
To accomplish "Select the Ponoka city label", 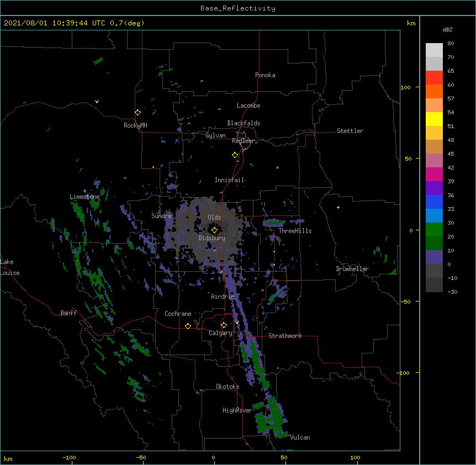I will (265, 75).
